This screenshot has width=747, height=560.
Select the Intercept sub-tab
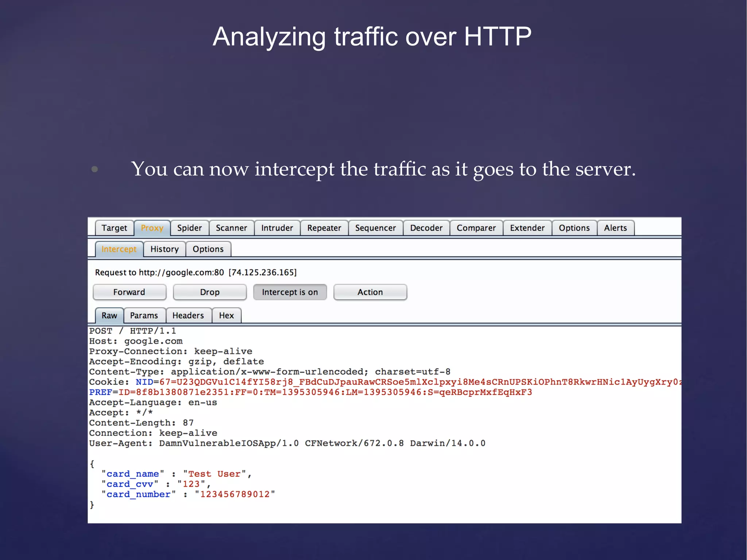[119, 249]
